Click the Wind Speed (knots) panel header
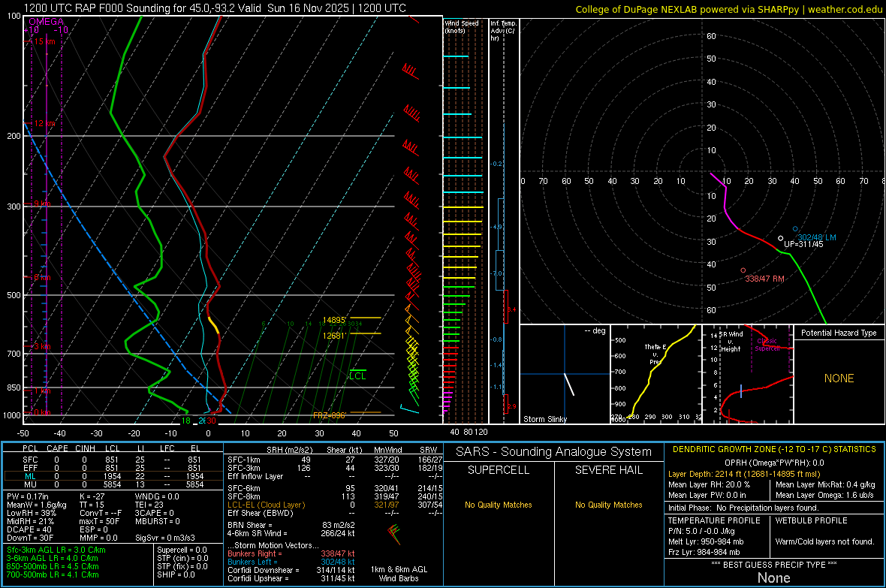The height and width of the screenshot is (588, 886). (x=462, y=27)
